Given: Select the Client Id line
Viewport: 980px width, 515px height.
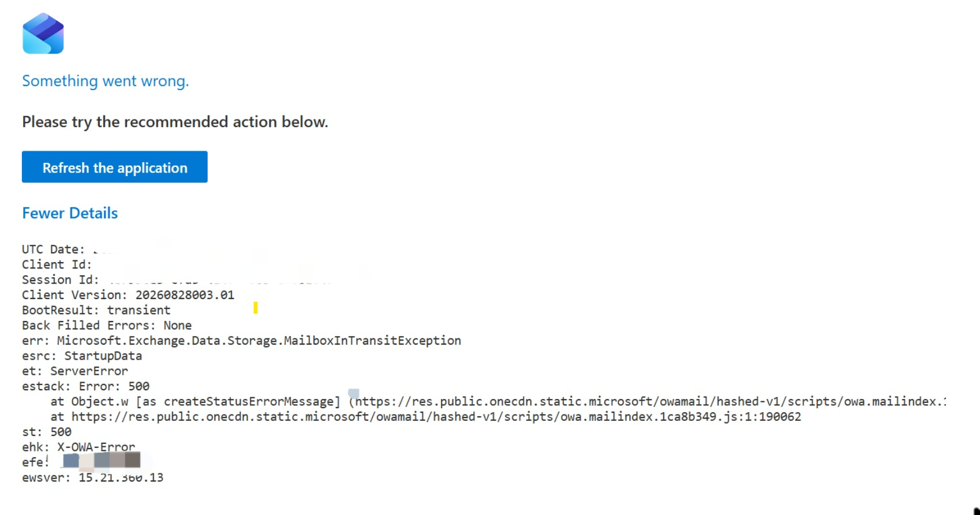Looking at the screenshot, I should (x=57, y=264).
